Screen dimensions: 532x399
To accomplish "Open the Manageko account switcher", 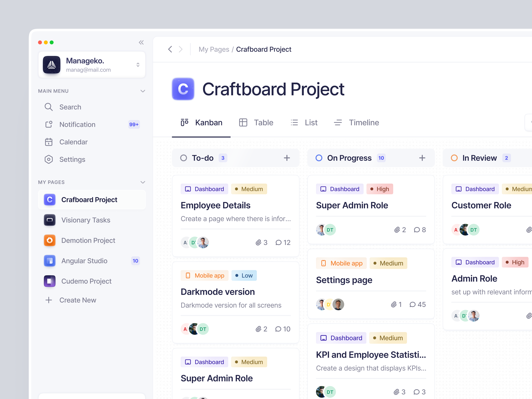I will 138,65.
